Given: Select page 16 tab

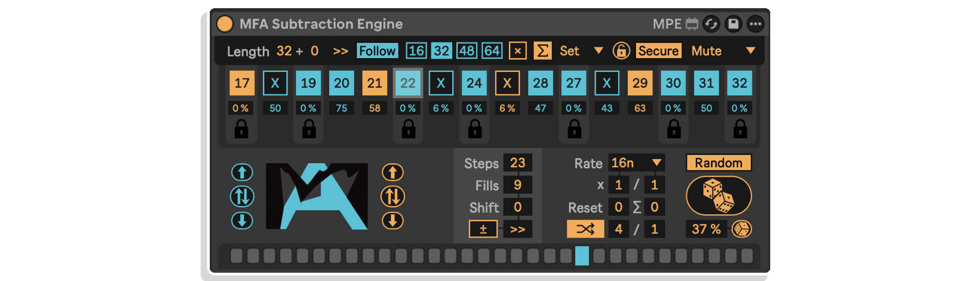Looking at the screenshot, I should coord(416,51).
